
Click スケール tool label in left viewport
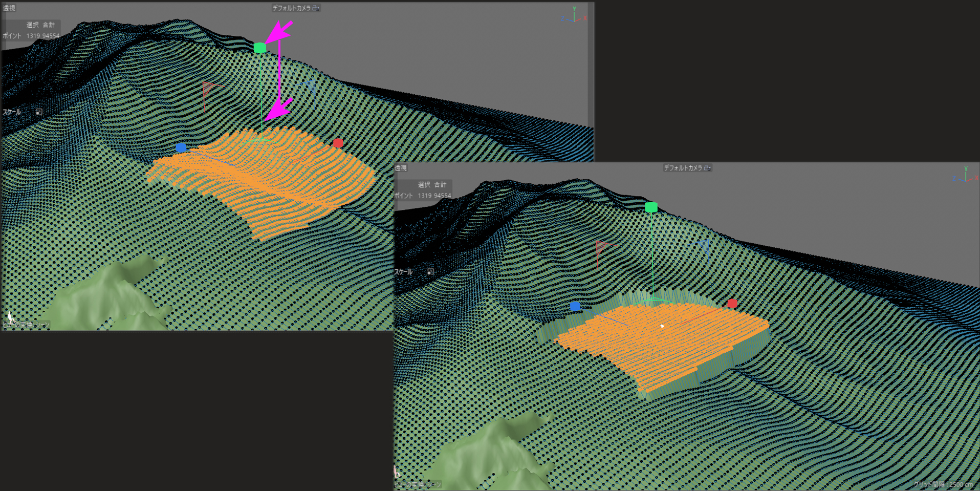coord(12,112)
